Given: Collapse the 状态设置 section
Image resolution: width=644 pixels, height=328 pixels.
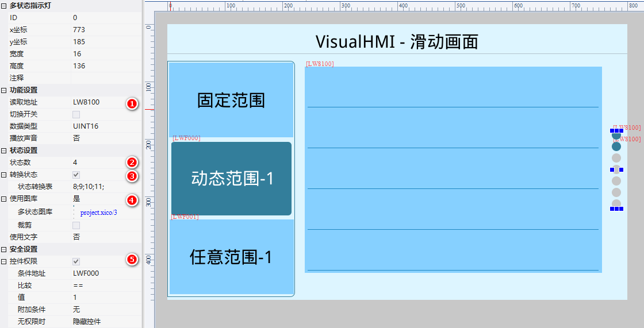Looking at the screenshot, I should [x=4, y=151].
